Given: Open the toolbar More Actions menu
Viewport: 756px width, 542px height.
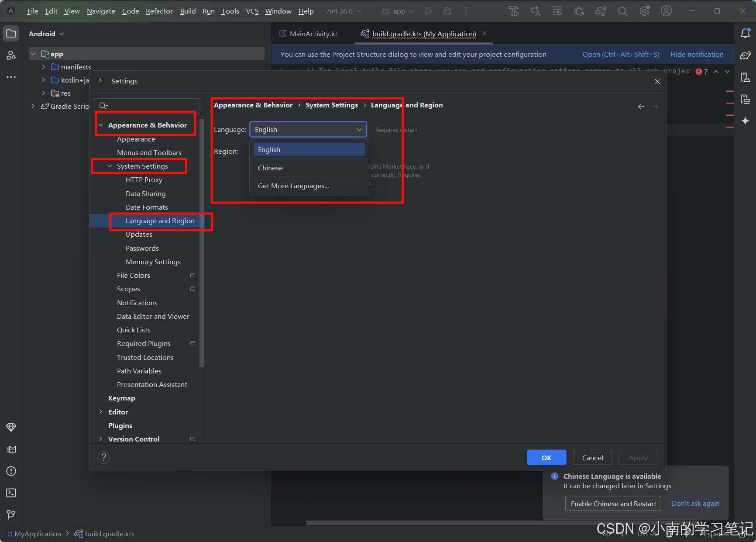Looking at the screenshot, I should coord(466,11).
